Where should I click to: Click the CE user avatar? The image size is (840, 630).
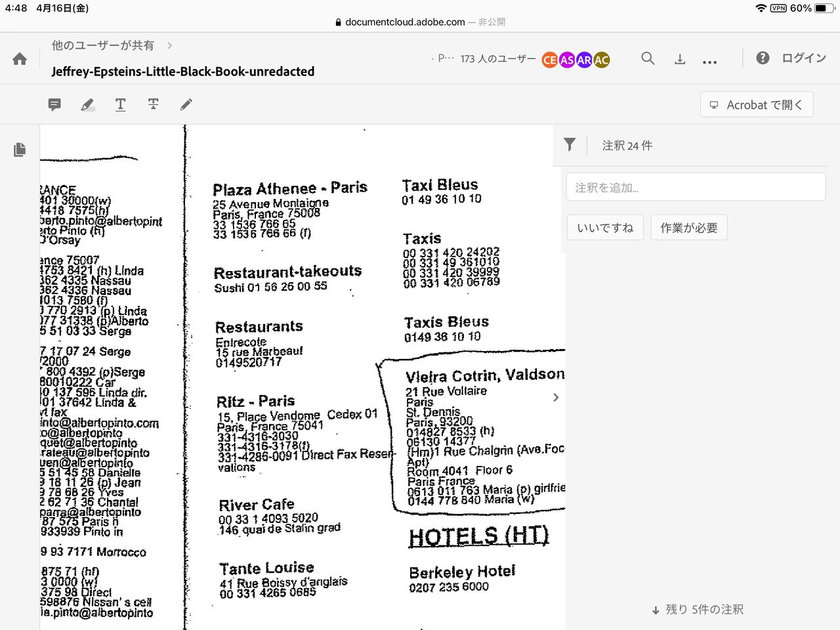click(x=550, y=60)
